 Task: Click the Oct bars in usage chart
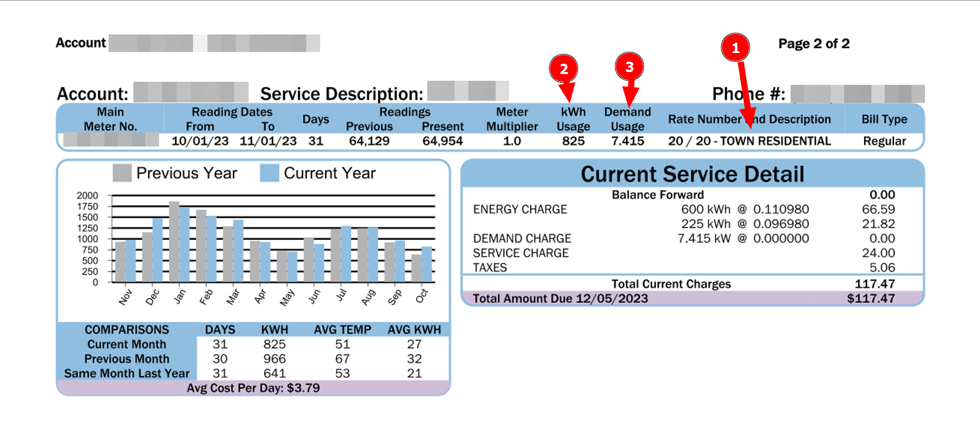[422, 264]
